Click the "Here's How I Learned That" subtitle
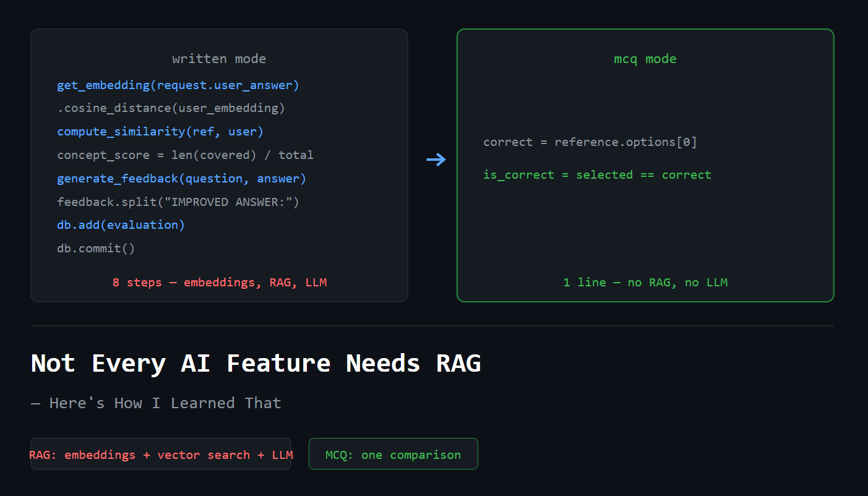The height and width of the screenshot is (496, 868). click(x=165, y=403)
